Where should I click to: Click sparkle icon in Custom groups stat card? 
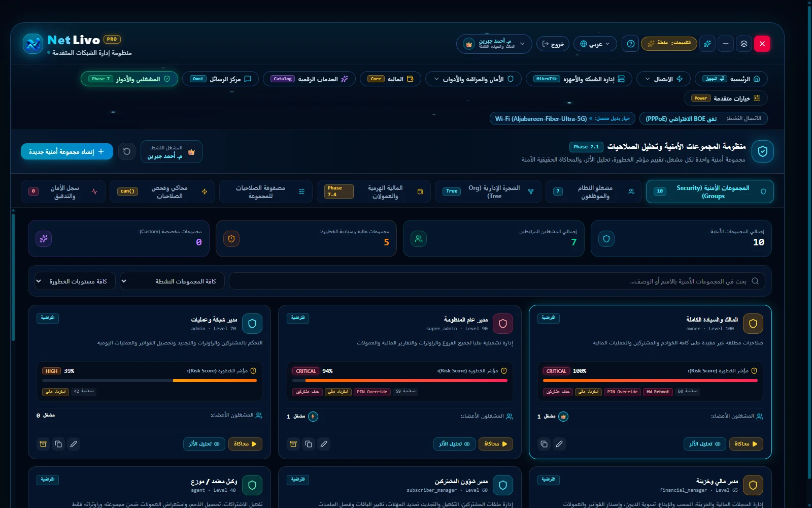tap(44, 239)
